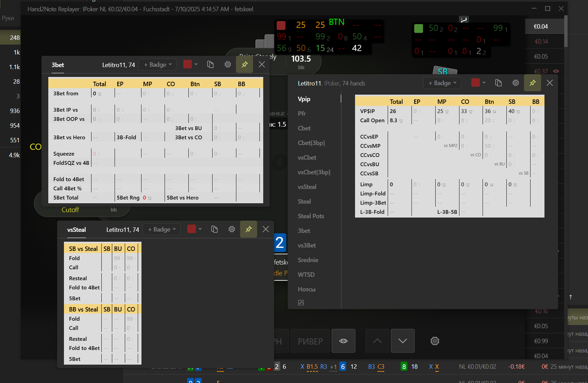Open the WTSD tab
This screenshot has width=588, height=383.
tap(306, 275)
